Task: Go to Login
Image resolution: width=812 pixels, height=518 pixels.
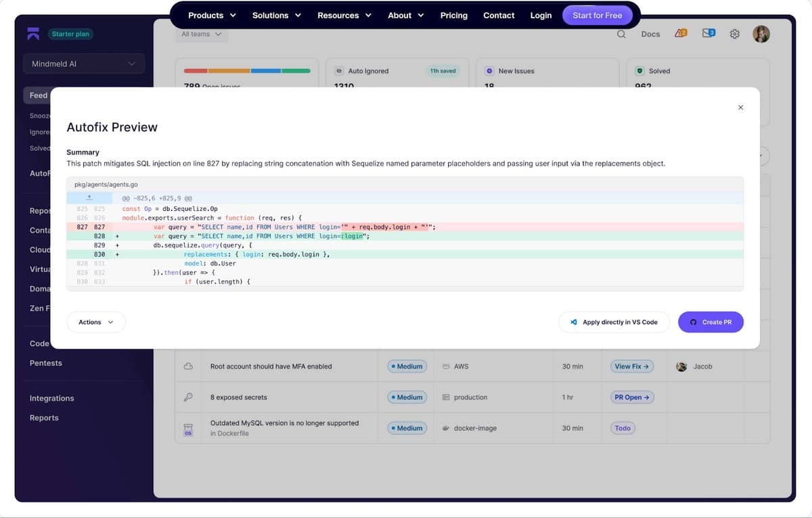Action: (x=541, y=15)
